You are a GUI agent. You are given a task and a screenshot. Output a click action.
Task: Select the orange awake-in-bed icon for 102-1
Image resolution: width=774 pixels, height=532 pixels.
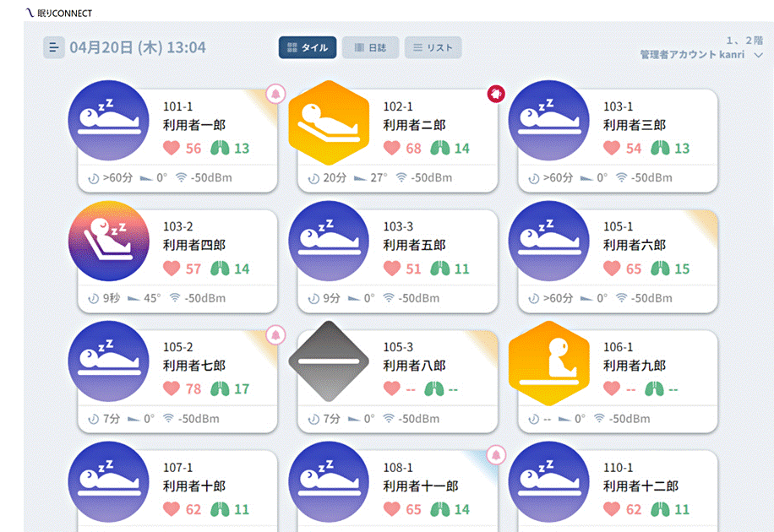click(x=329, y=122)
